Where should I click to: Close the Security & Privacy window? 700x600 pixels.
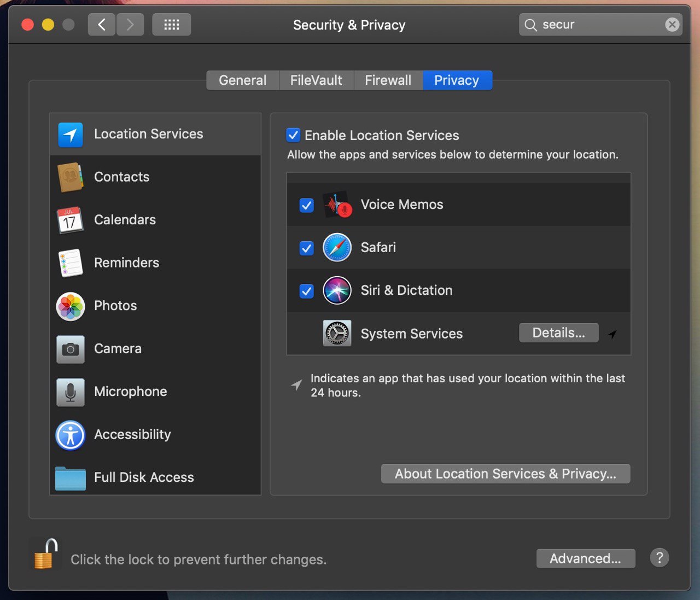(x=27, y=25)
